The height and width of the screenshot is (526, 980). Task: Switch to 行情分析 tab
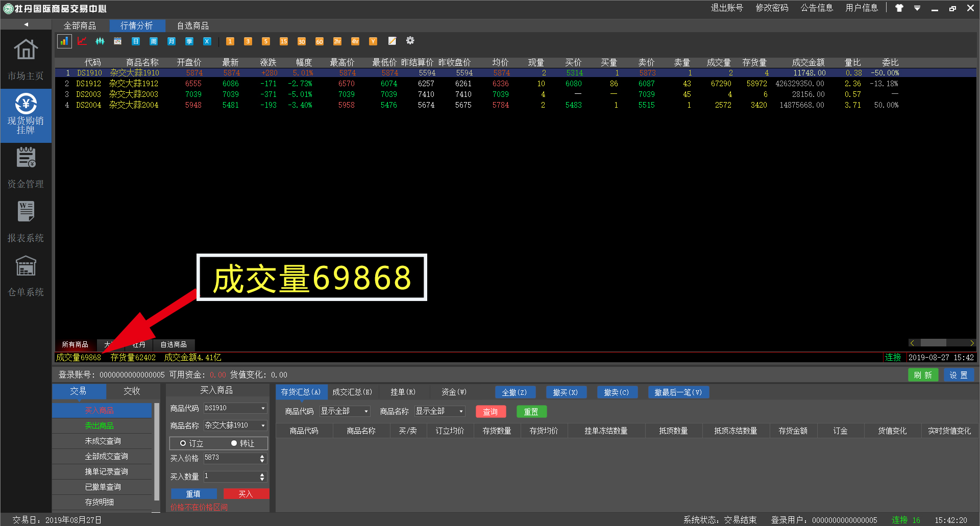pos(136,26)
